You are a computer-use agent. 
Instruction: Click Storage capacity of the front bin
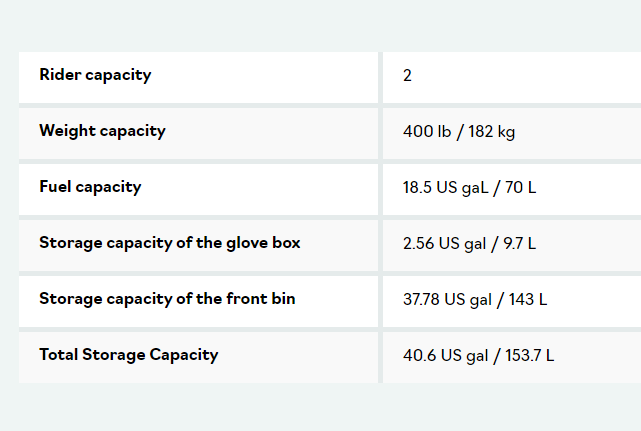(x=167, y=299)
